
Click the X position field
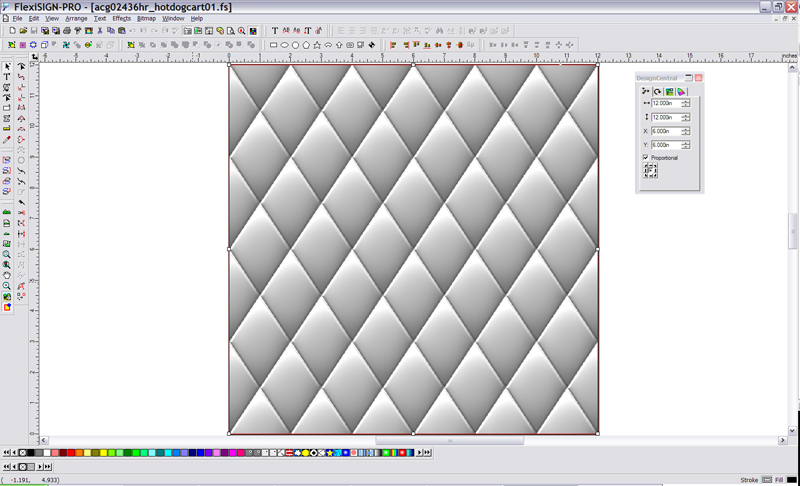(666, 132)
